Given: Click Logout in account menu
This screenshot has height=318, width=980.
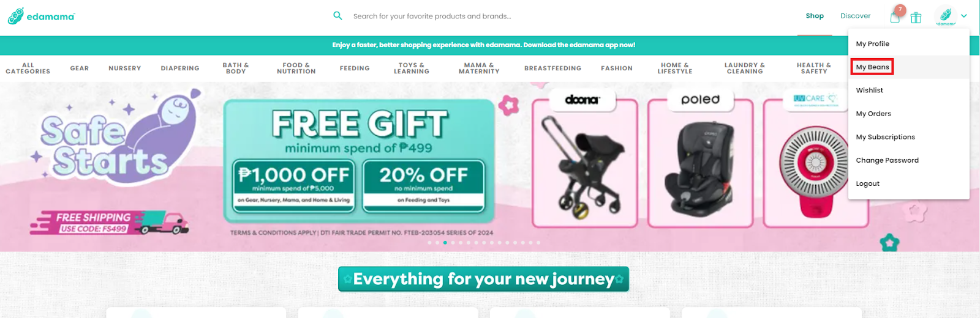Looking at the screenshot, I should click(867, 183).
